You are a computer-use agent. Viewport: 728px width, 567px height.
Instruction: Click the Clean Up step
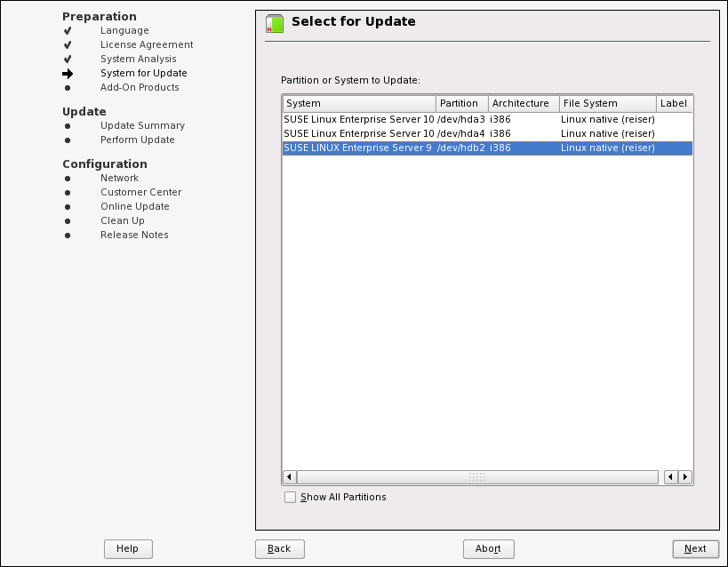coord(123,220)
